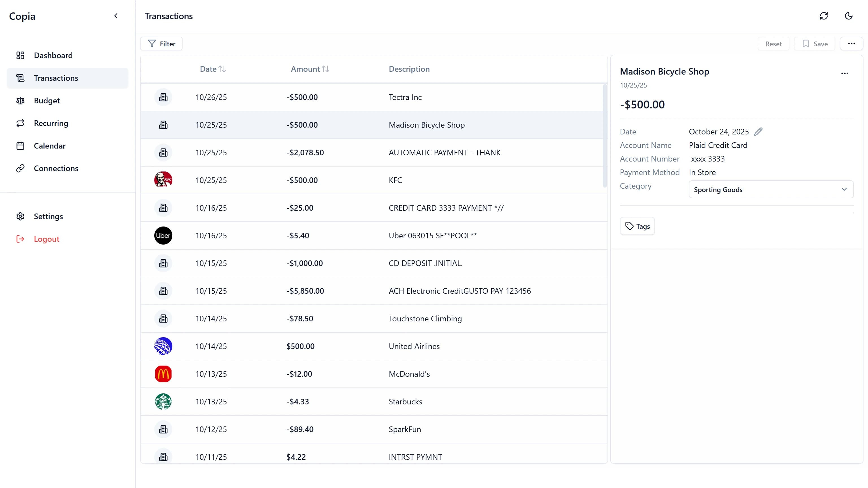Open the Budget section
Image resolution: width=868 pixels, height=488 pixels.
[x=47, y=100]
